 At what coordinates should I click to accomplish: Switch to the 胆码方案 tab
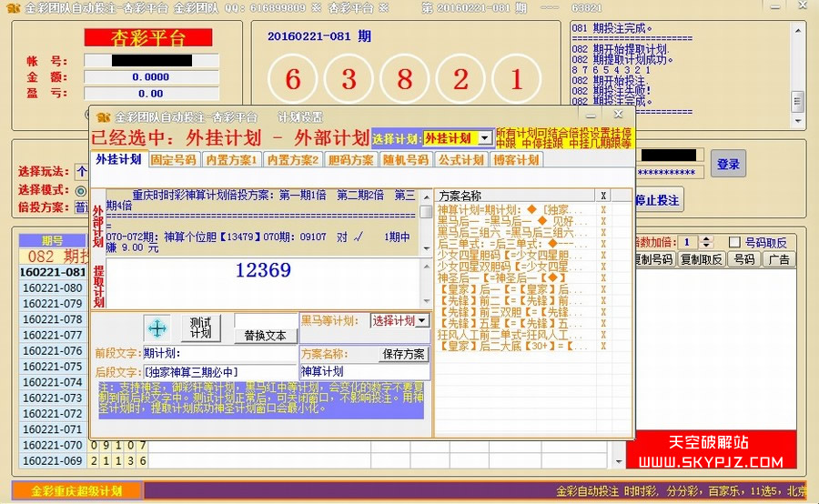(350, 160)
